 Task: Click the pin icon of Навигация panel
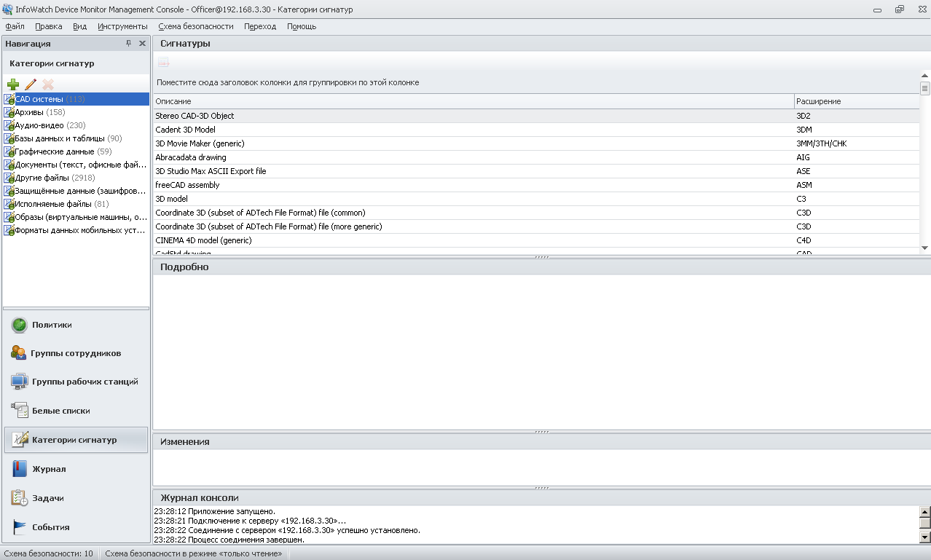pyautogui.click(x=129, y=44)
